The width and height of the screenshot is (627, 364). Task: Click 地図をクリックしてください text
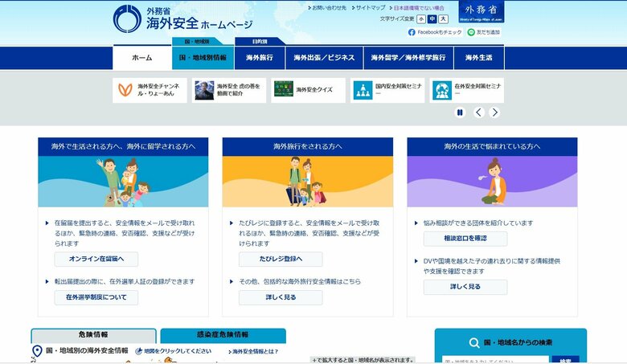(x=178, y=351)
